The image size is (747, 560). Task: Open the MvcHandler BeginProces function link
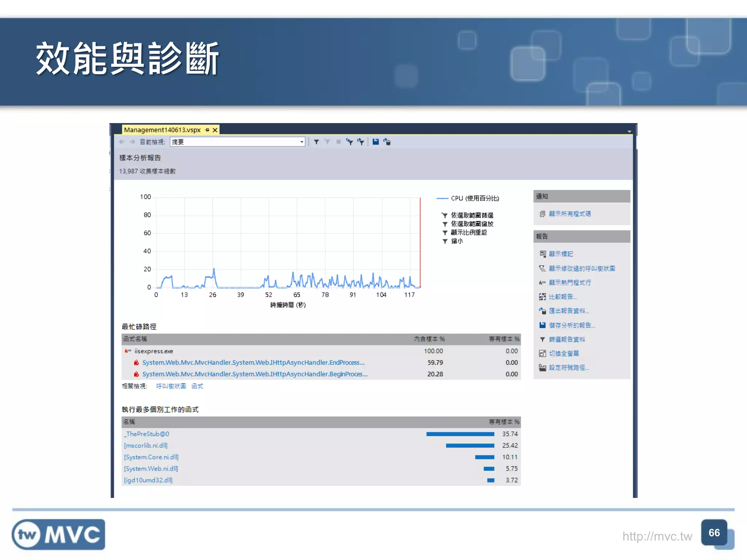(255, 374)
